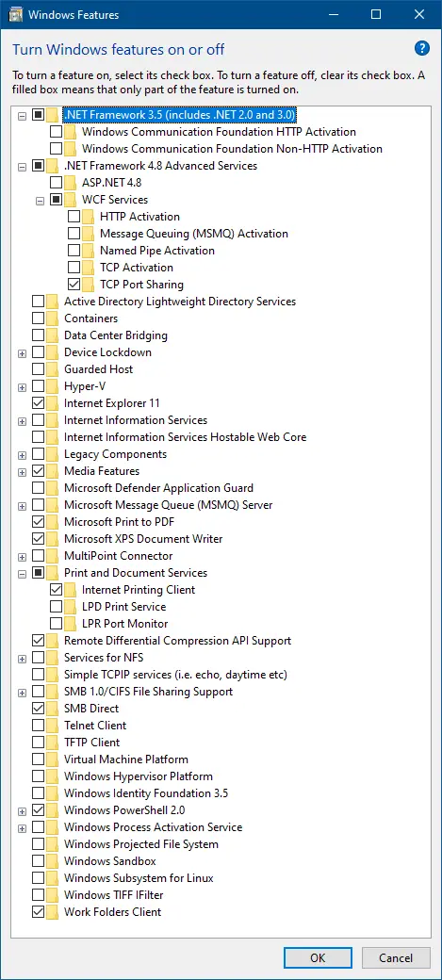Click the folder icon next to Windows Sandbox
The width and height of the screenshot is (442, 980).
tap(53, 861)
